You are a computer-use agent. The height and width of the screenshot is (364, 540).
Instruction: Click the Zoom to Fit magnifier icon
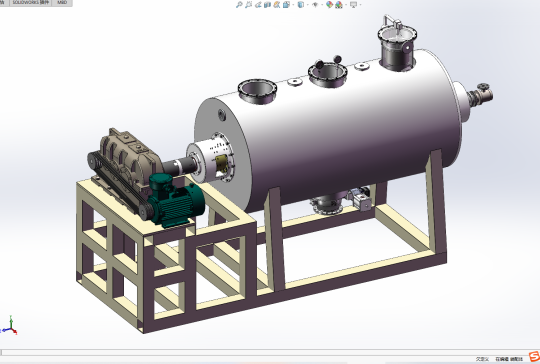(239, 4)
